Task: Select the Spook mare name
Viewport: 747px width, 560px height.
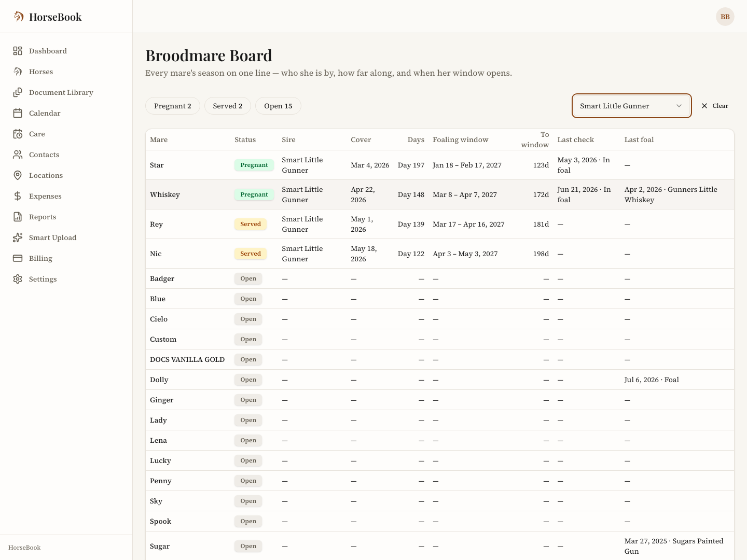Action: (160, 521)
